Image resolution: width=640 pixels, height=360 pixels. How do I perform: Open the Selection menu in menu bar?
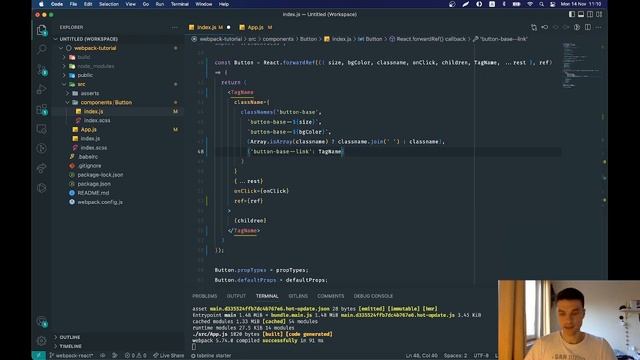coord(109,4)
